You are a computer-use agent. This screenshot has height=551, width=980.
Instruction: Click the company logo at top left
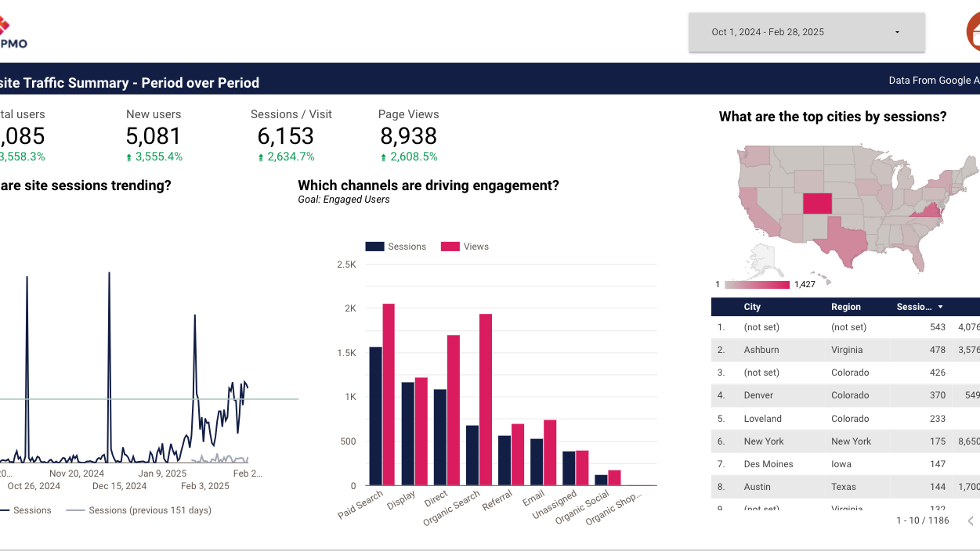pos(13,33)
